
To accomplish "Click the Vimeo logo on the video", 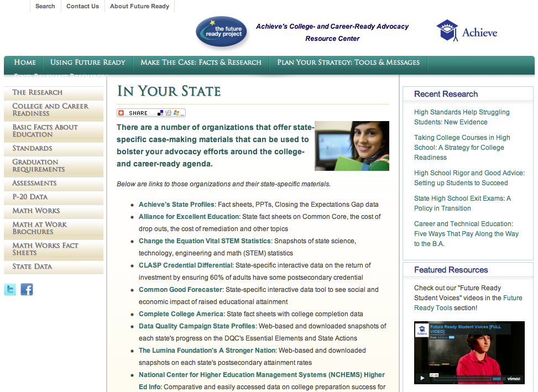I will click(514, 379).
